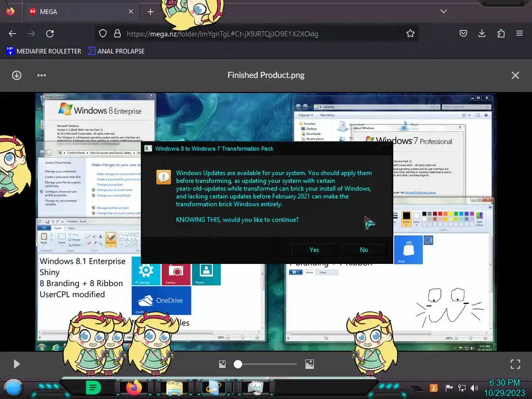Bookmark this page with the star icon
Viewport: 532px width, 399px height.
click(410, 33)
